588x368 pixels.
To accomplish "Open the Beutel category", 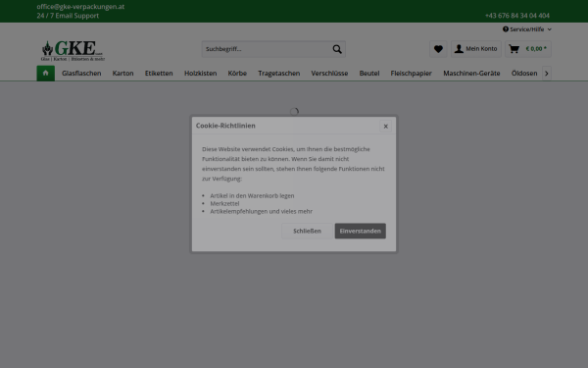I will pos(369,74).
